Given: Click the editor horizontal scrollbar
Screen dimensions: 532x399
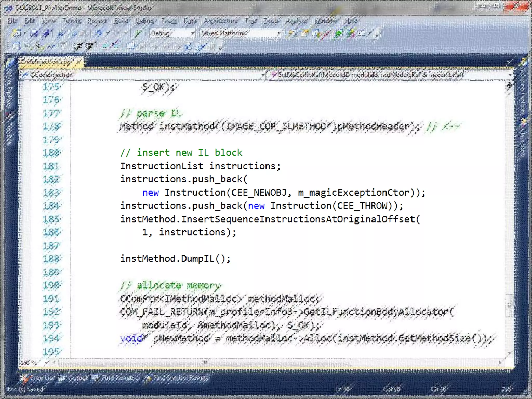Looking at the screenshot, I should [205, 362].
